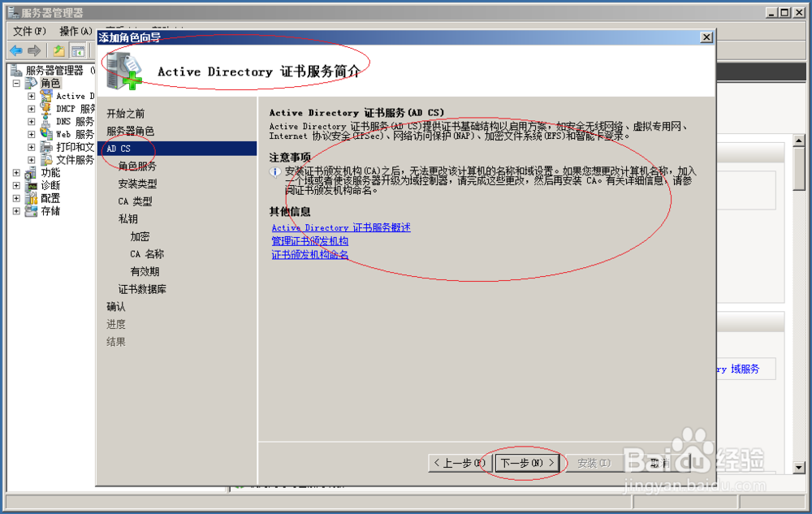Select the 功能 tree item label
812x514 pixels.
coord(50,173)
